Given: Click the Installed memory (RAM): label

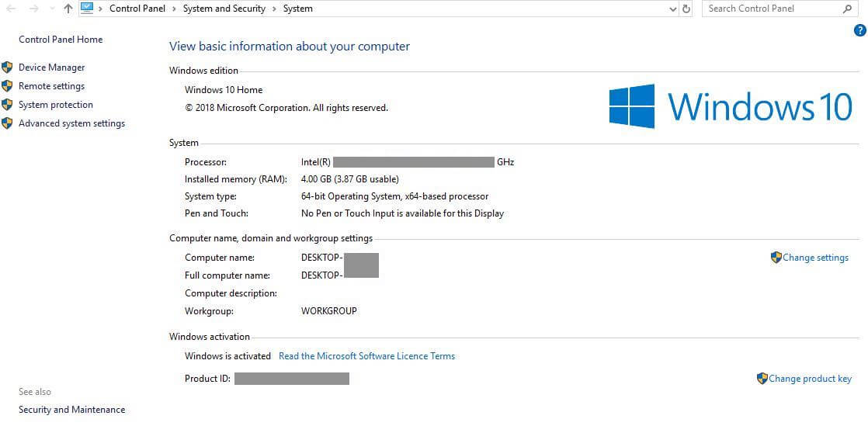Looking at the screenshot, I should (236, 179).
